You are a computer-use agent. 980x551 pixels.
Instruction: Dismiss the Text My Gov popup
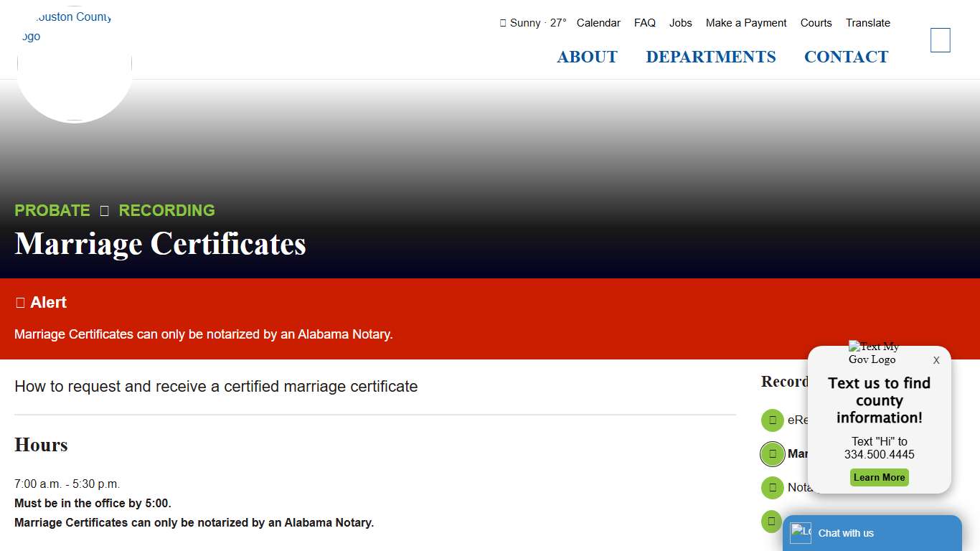(936, 360)
